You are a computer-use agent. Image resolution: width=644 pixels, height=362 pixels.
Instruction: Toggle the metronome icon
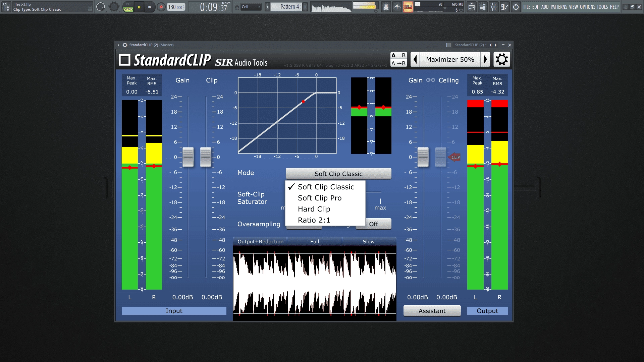coord(386,7)
